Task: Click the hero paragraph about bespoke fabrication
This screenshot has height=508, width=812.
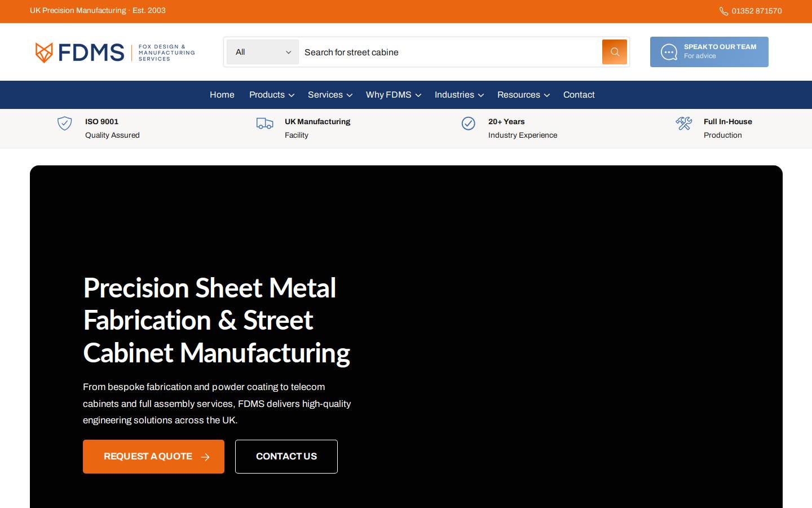Action: 217,404
